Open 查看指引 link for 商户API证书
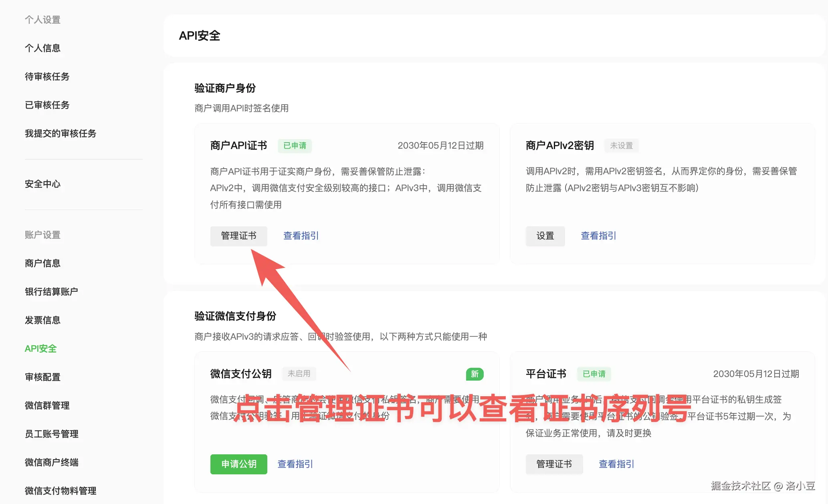The image size is (828, 504). pyautogui.click(x=301, y=236)
